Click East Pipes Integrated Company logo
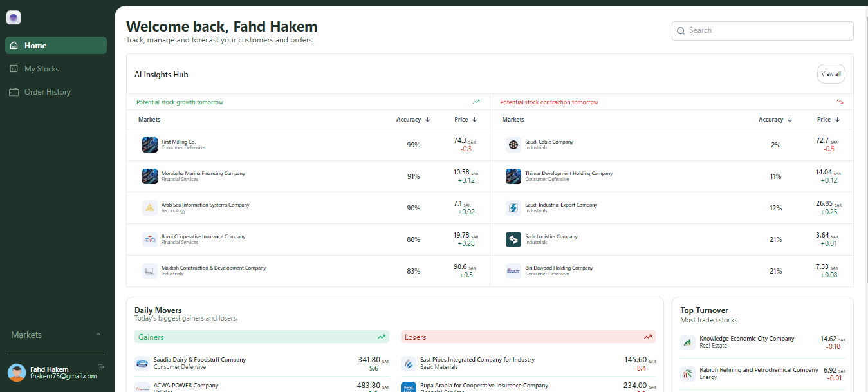 pyautogui.click(x=409, y=364)
